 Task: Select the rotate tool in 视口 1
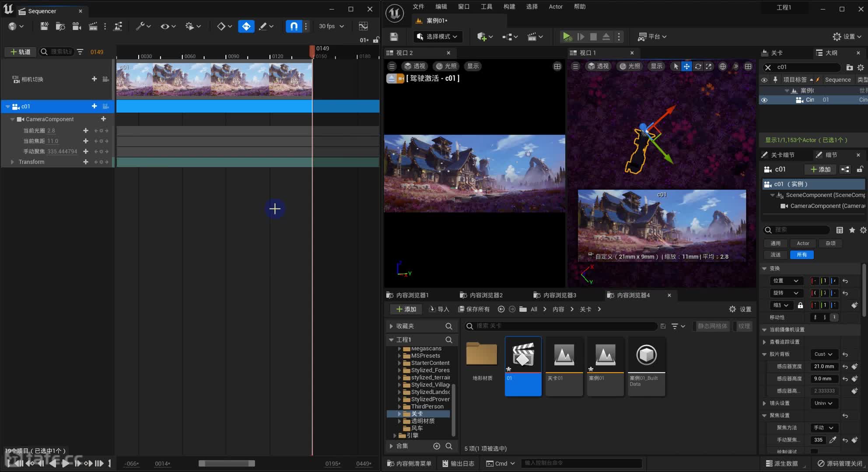click(x=698, y=66)
